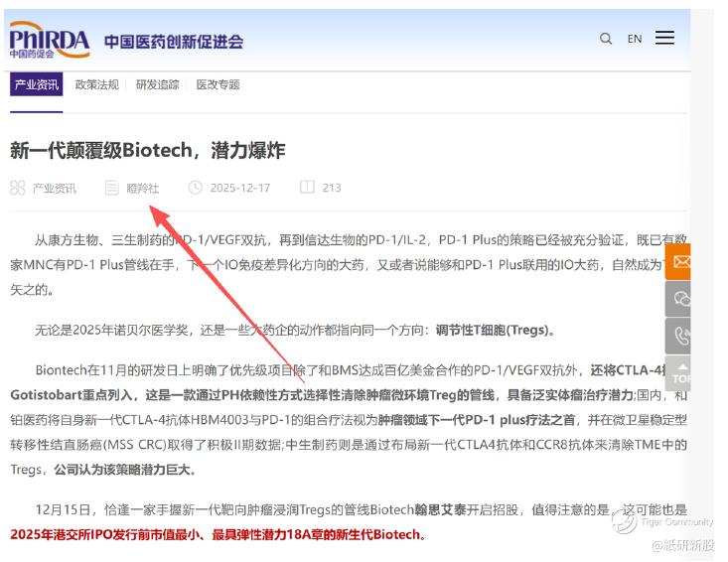Click the source document icon beside 瞪羚社

(112, 188)
